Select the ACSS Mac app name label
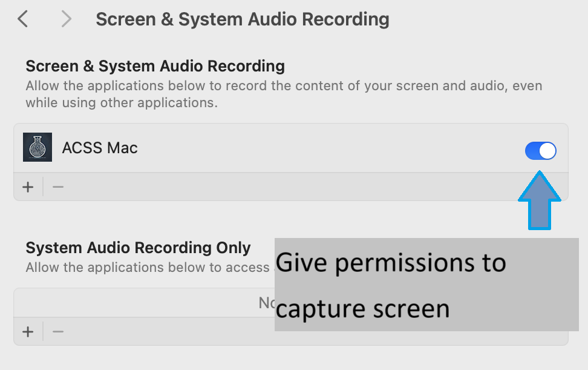 [100, 148]
